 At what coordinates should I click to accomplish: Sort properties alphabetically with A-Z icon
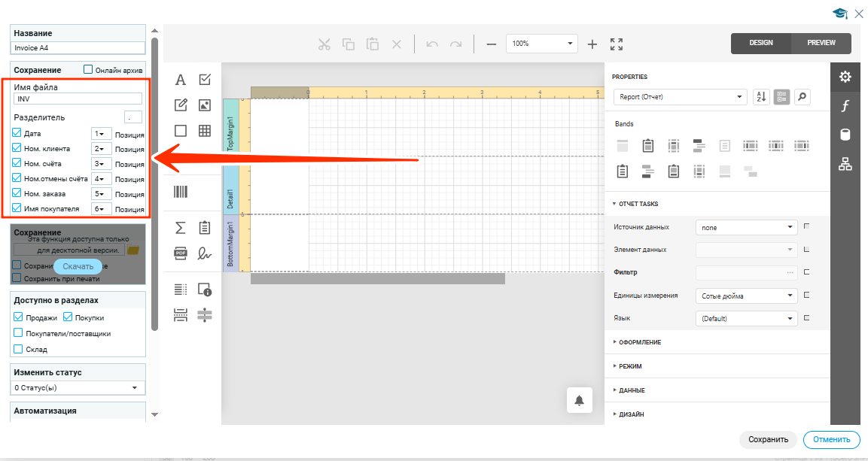click(760, 97)
